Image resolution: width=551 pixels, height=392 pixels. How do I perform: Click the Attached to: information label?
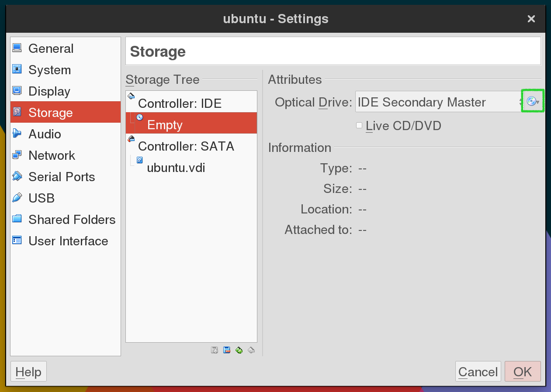point(319,230)
